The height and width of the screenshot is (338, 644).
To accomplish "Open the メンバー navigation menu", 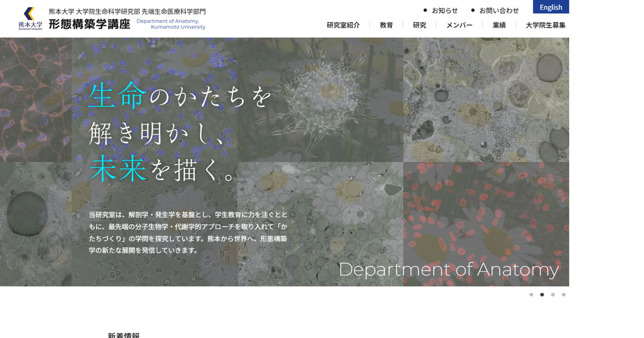I will (x=459, y=25).
